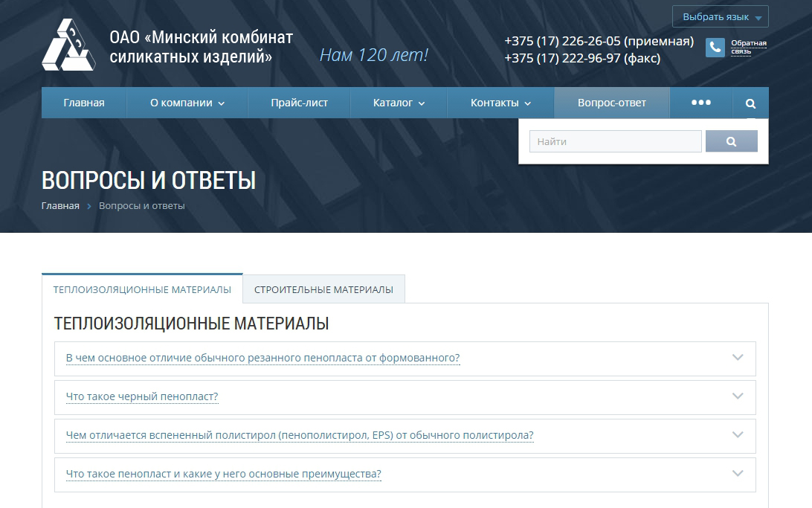The image size is (812, 508).
Task: Open the ellipsis overflow menu icon
Action: click(x=700, y=103)
